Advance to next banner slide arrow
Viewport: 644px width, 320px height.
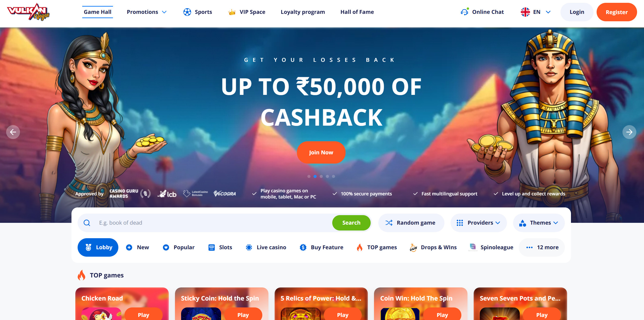click(629, 132)
